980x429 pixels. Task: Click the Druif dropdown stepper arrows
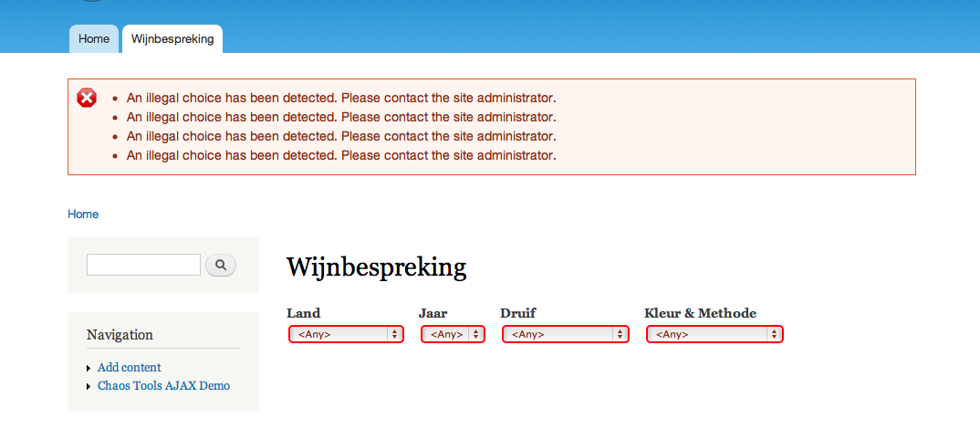pyautogui.click(x=620, y=334)
